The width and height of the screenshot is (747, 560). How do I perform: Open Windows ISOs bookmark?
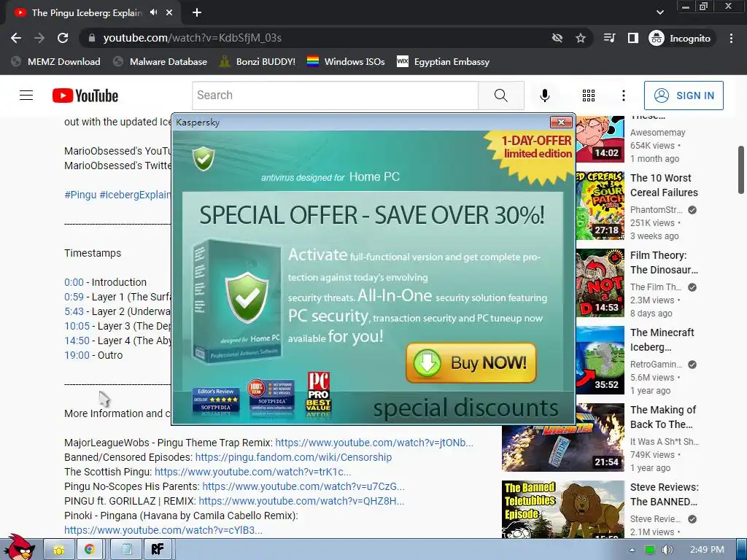click(x=346, y=61)
